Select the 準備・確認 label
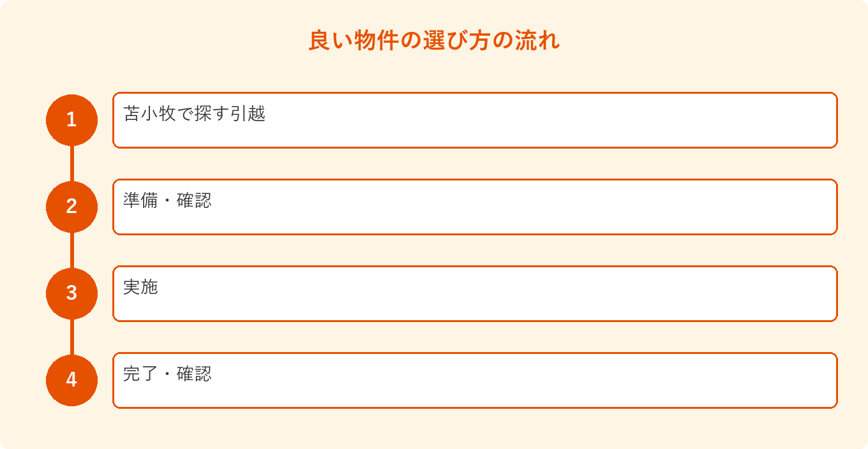This screenshot has height=449, width=868. (167, 201)
